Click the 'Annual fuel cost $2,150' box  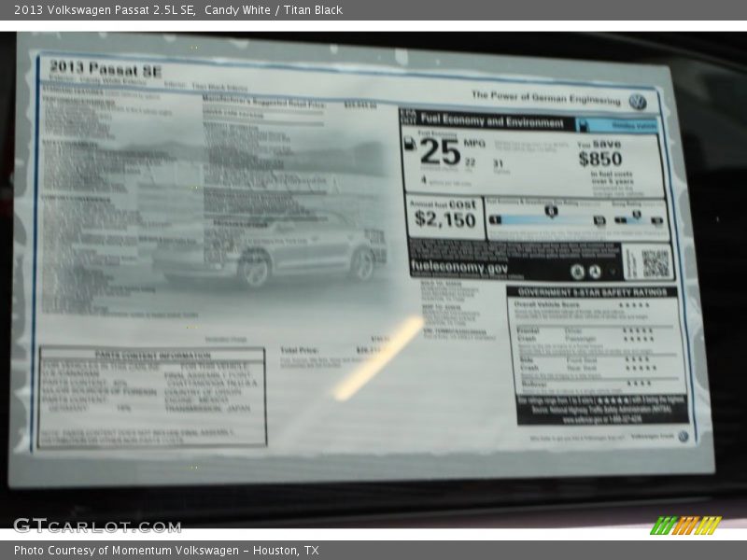pos(444,216)
